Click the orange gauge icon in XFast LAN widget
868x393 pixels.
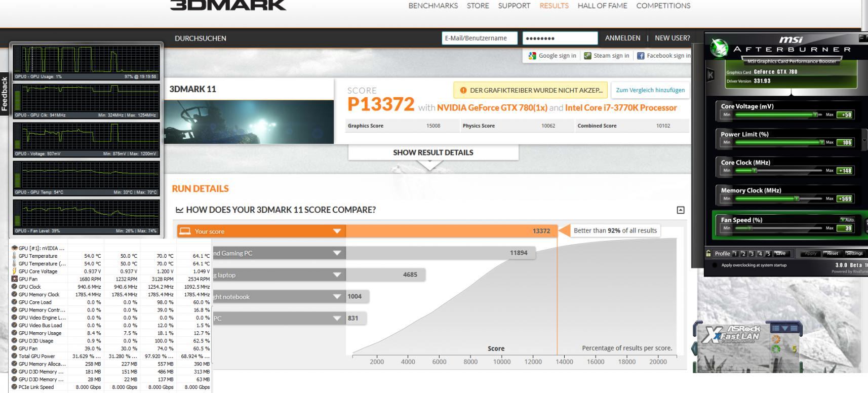tap(776, 339)
